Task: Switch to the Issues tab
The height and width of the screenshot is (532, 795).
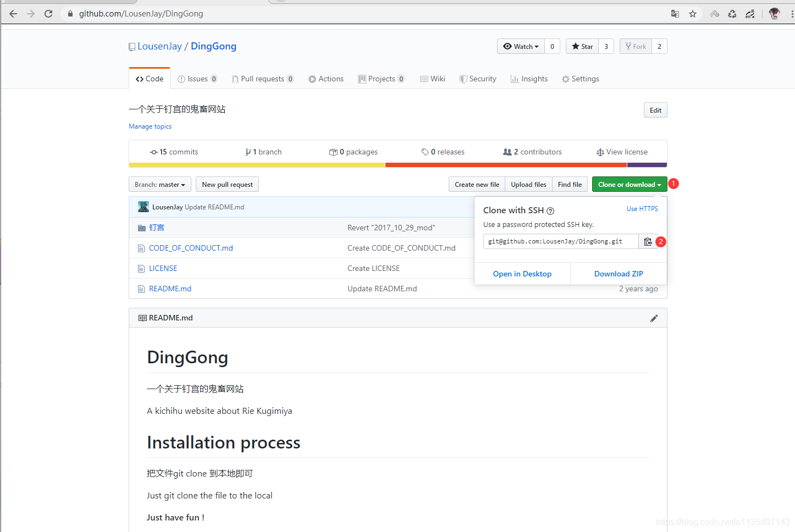Action: click(197, 79)
